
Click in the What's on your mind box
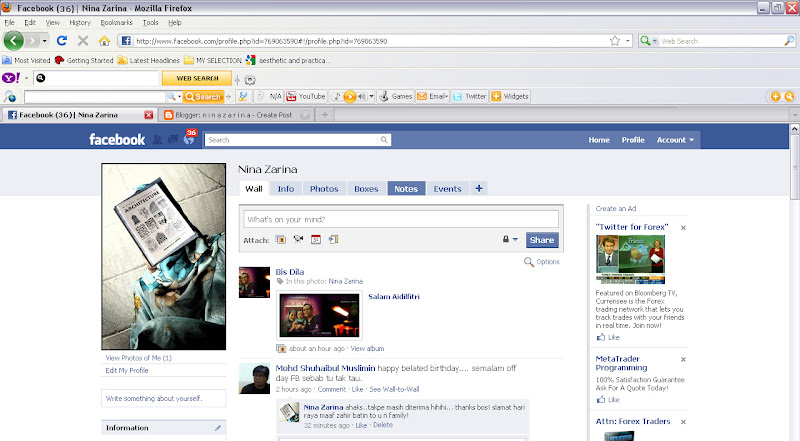click(x=401, y=219)
